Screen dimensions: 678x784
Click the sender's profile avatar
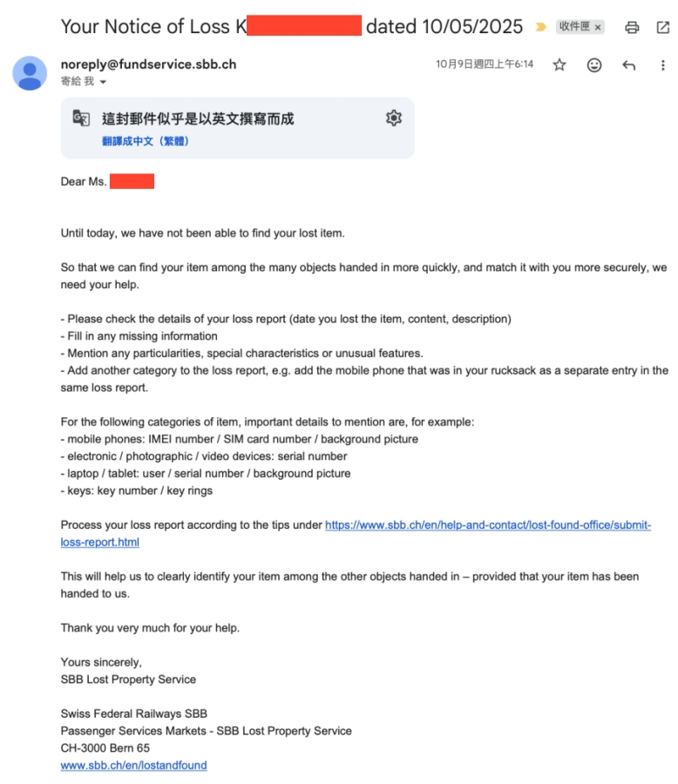(30, 73)
